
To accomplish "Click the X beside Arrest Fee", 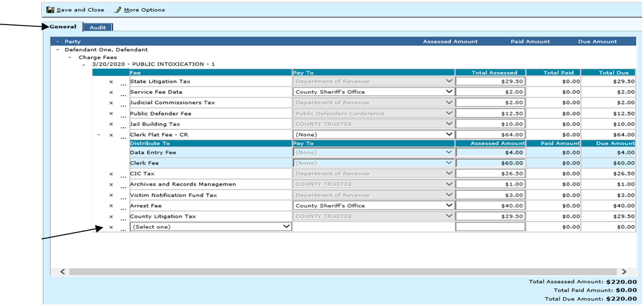I will [111, 206].
